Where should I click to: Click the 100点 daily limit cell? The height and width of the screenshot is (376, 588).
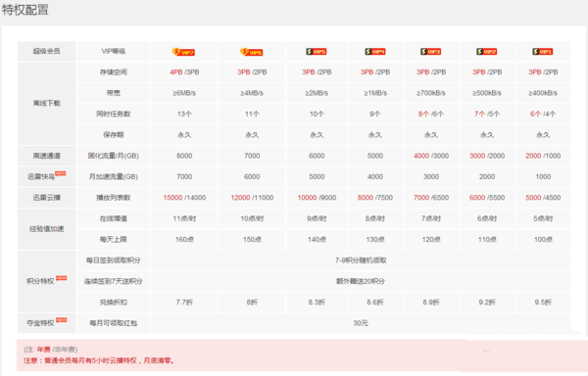(x=543, y=239)
